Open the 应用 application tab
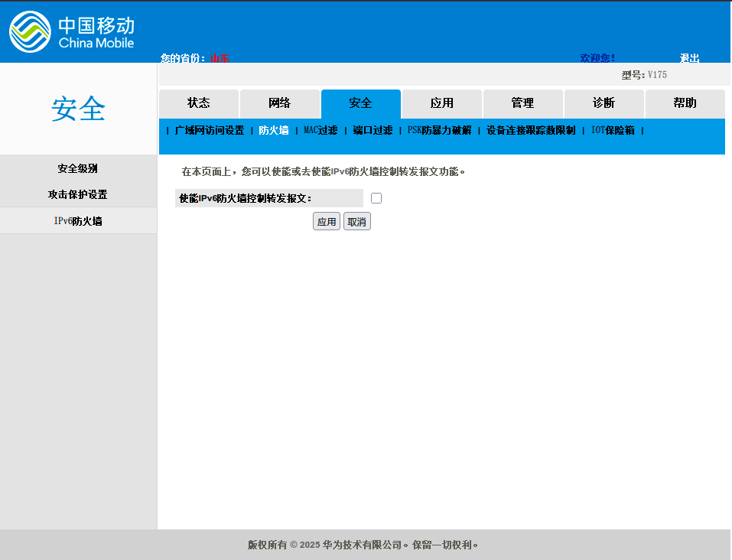This screenshot has height=560, width=732. click(x=441, y=103)
